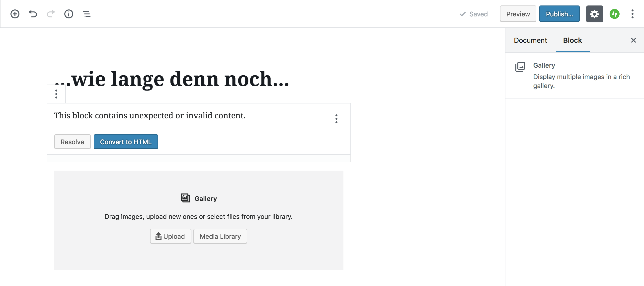Open block navigation list icon
This screenshot has height=286, width=644.
[87, 14]
